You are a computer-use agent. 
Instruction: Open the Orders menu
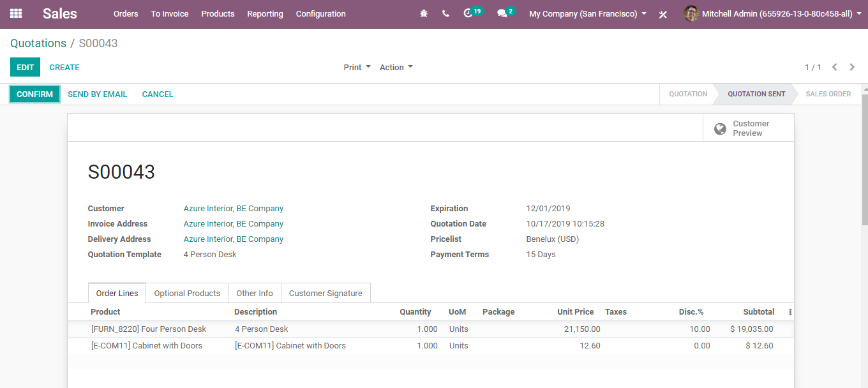(x=126, y=13)
